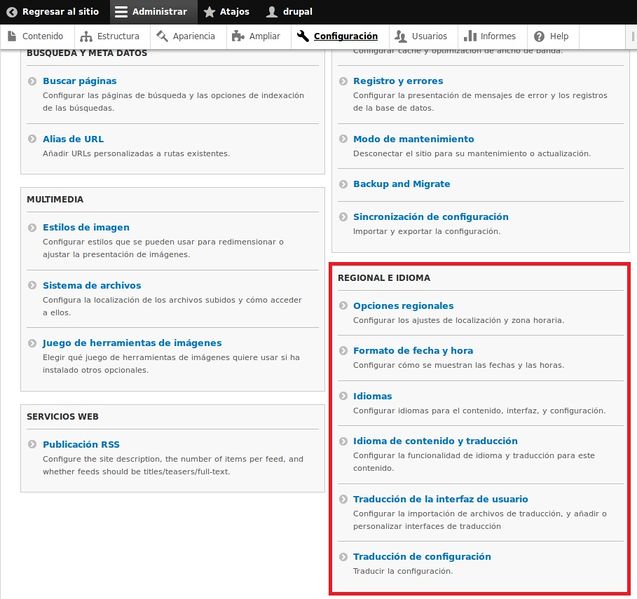Open Registro y errores settings
Screen dimensions: 637x599
click(398, 81)
